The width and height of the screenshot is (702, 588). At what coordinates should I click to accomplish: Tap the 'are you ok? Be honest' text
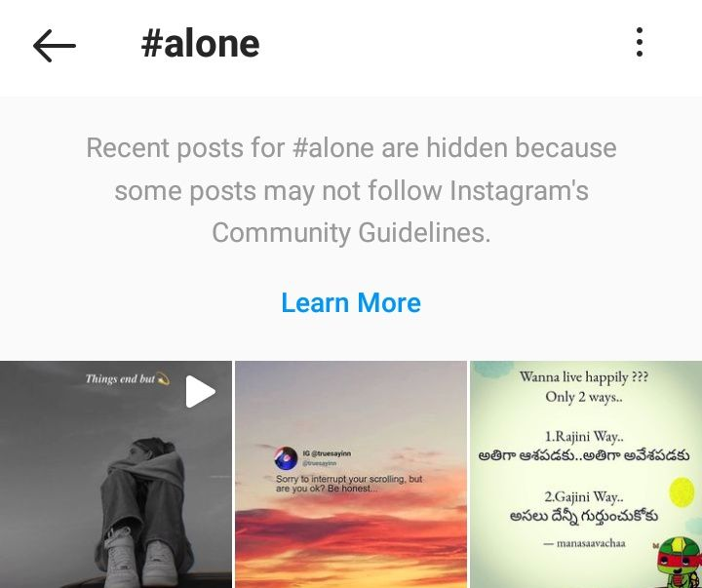(327, 489)
